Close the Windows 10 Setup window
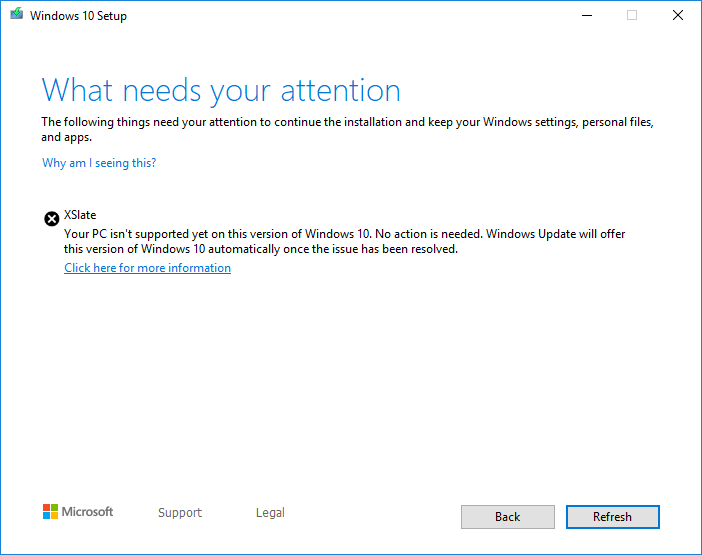The width and height of the screenshot is (702, 555). point(678,16)
